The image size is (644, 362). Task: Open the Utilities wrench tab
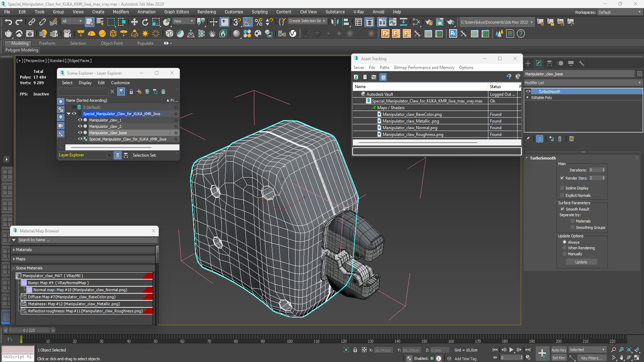tap(582, 63)
